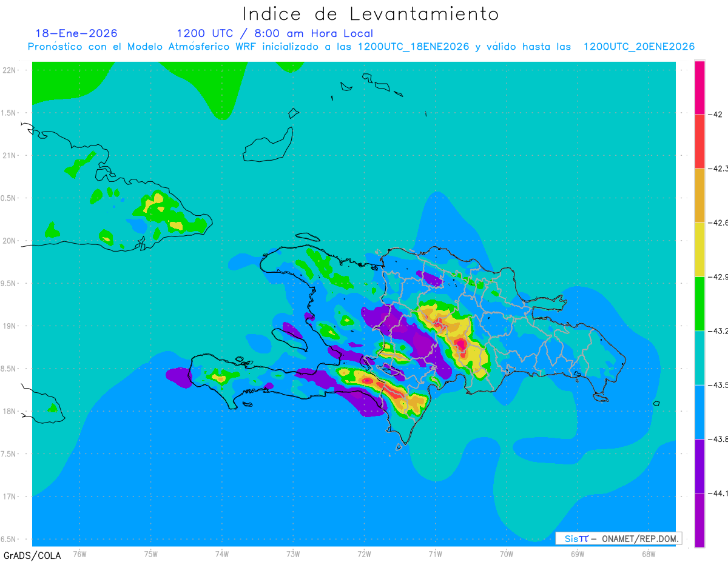Viewport: 728px width, 562px height.
Task: Select the '20N' latitude label
Action: pos(10,241)
